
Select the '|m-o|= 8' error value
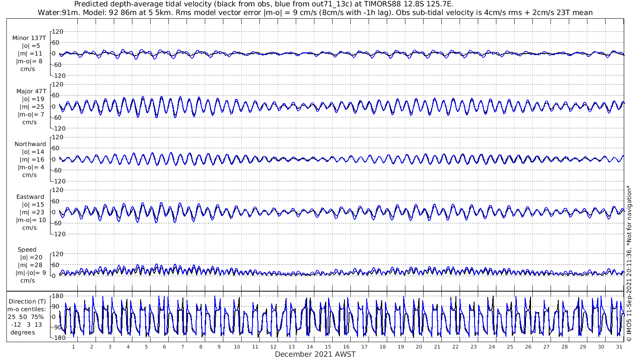(30, 61)
